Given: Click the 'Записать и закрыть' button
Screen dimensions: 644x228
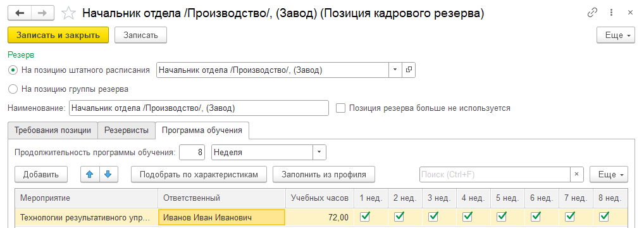Looking at the screenshot, I should click(x=58, y=35).
